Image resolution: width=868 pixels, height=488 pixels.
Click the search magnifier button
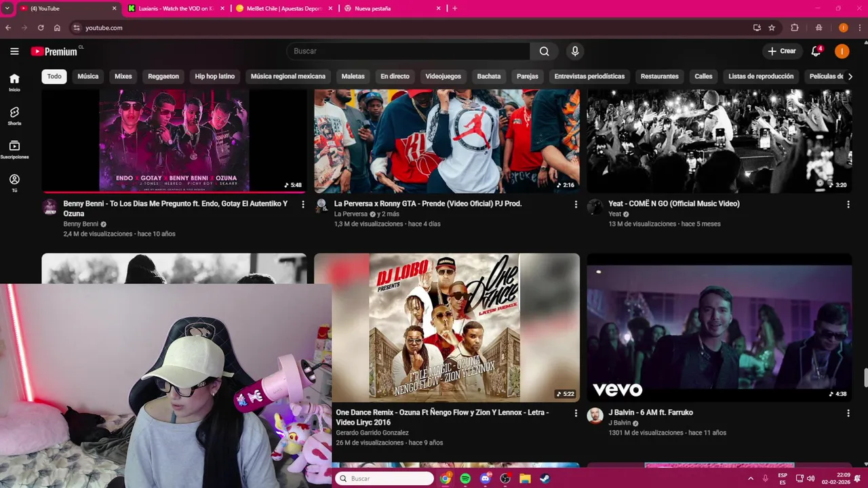pos(544,52)
